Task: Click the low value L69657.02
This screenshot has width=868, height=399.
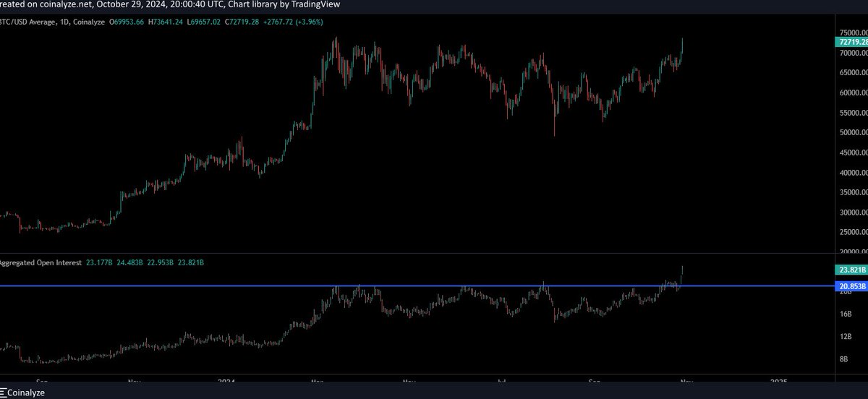Action: 203,22
